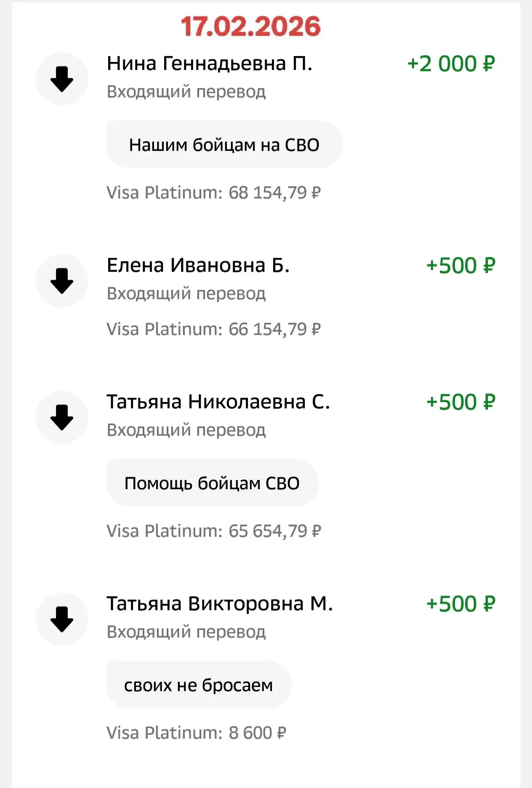Open transaction from Елена Ивановна Б.
Viewport: 532px width, 788px height.
point(198,266)
